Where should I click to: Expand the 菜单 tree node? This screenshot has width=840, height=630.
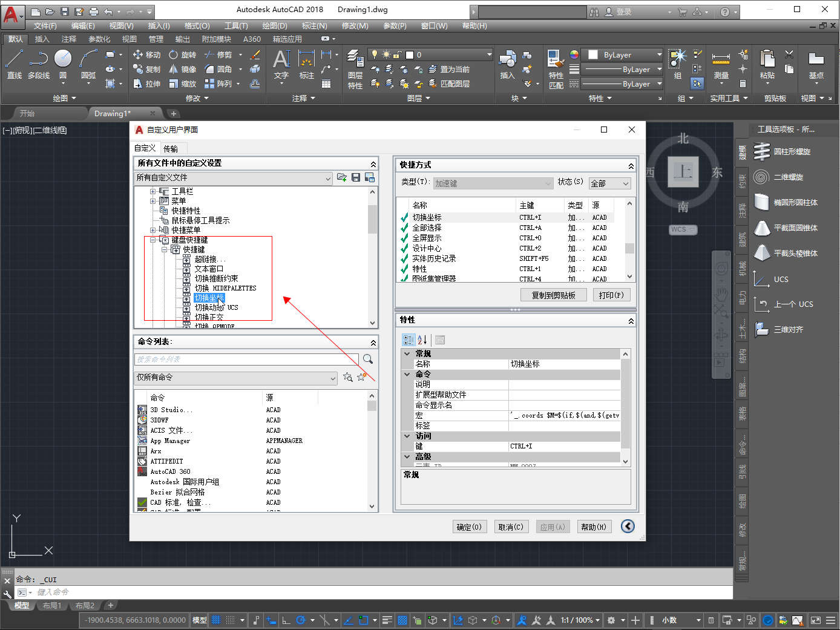tap(153, 201)
